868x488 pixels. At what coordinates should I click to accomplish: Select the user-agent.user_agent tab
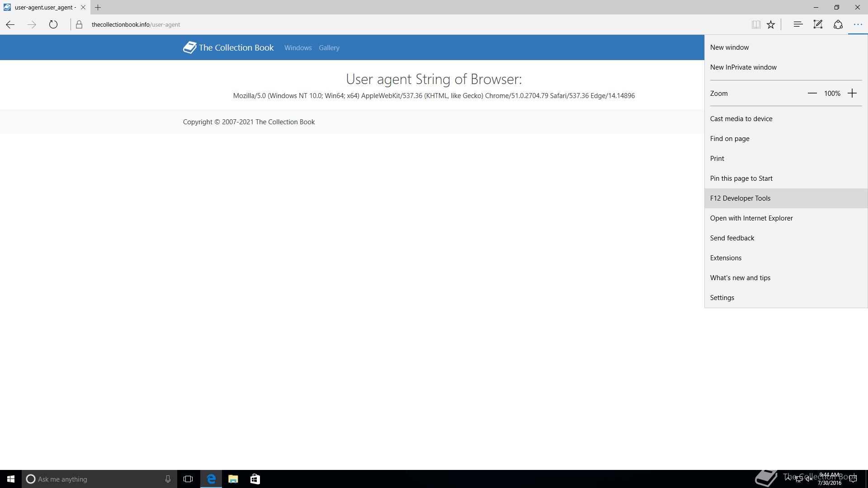tap(44, 7)
